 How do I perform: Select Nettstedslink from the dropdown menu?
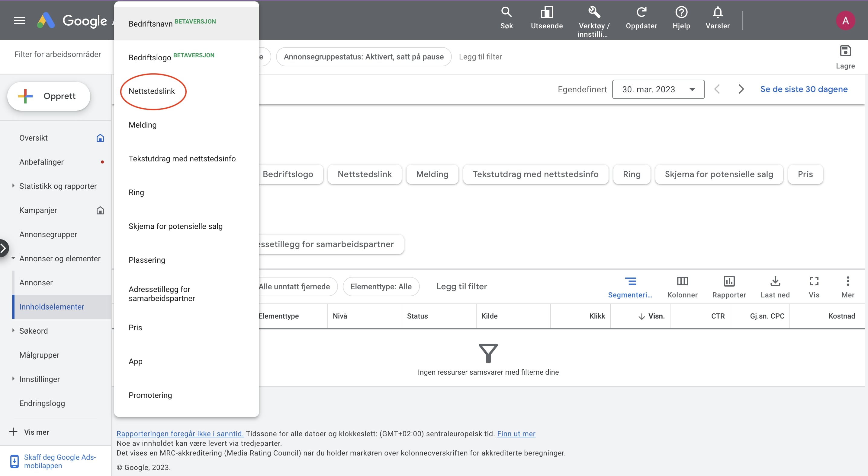152,91
